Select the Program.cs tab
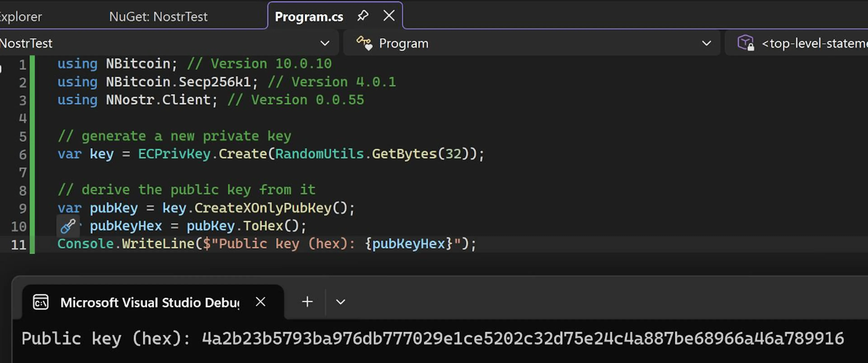The image size is (868, 363). (309, 17)
